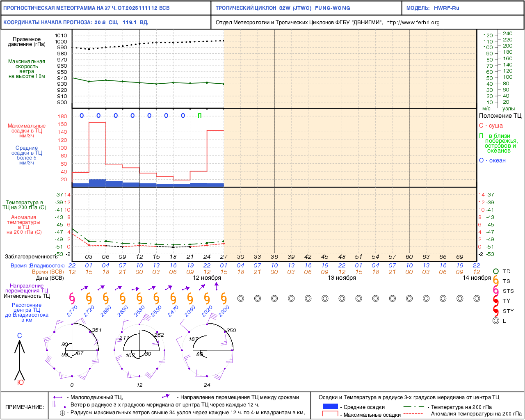Click the blue average precipitation legend swatch
525x420 pixels.
click(330, 406)
